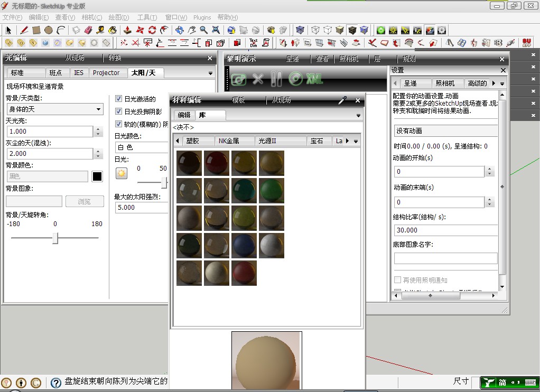Click the black 背景颜色 swatch
540x392 pixels.
tap(97, 176)
